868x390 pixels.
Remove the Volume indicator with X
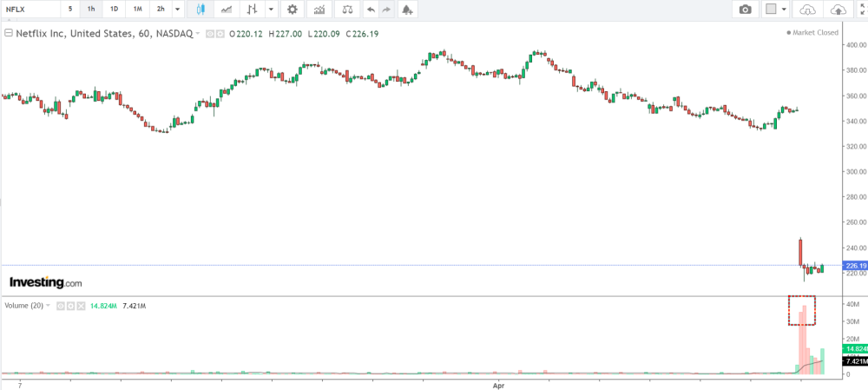pyautogui.click(x=81, y=306)
